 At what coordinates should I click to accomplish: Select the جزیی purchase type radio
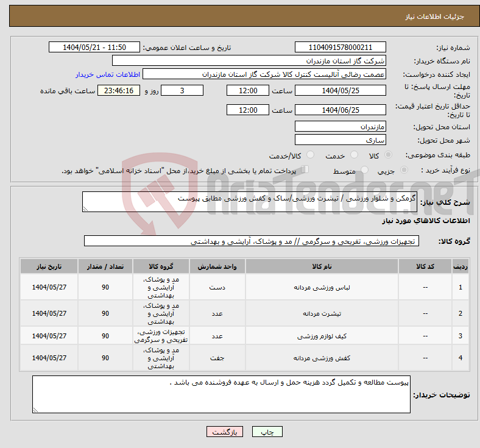click(404, 170)
